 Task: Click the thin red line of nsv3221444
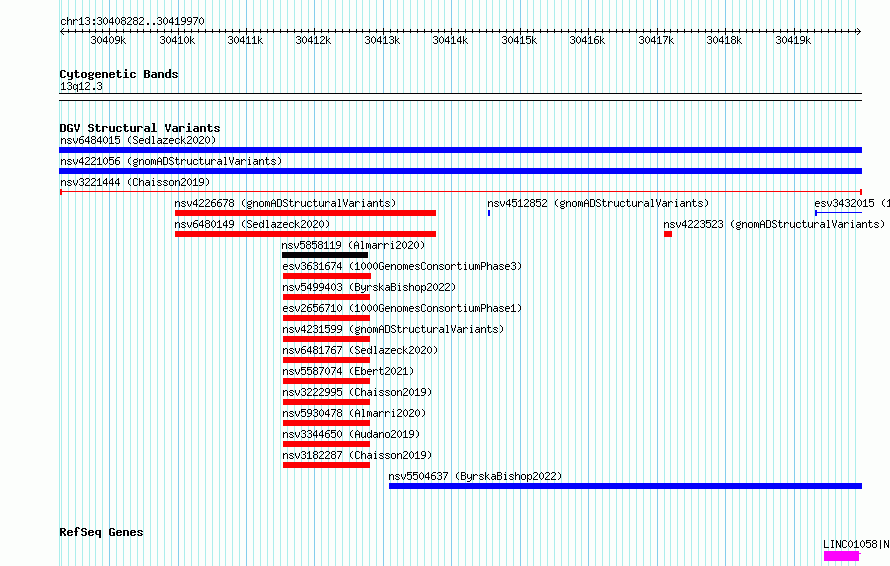pos(460,192)
